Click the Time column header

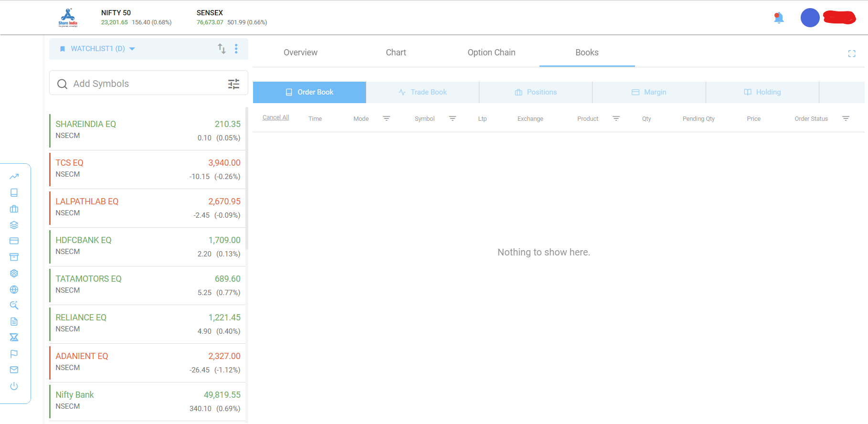point(315,119)
